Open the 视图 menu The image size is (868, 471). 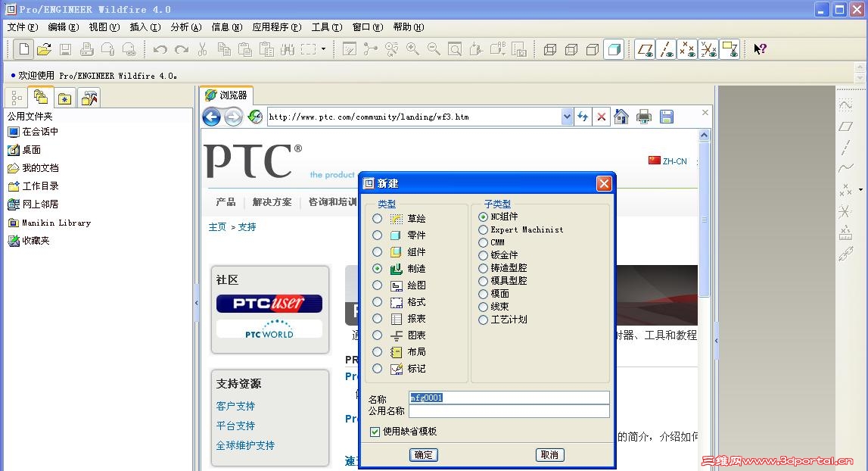(x=104, y=27)
